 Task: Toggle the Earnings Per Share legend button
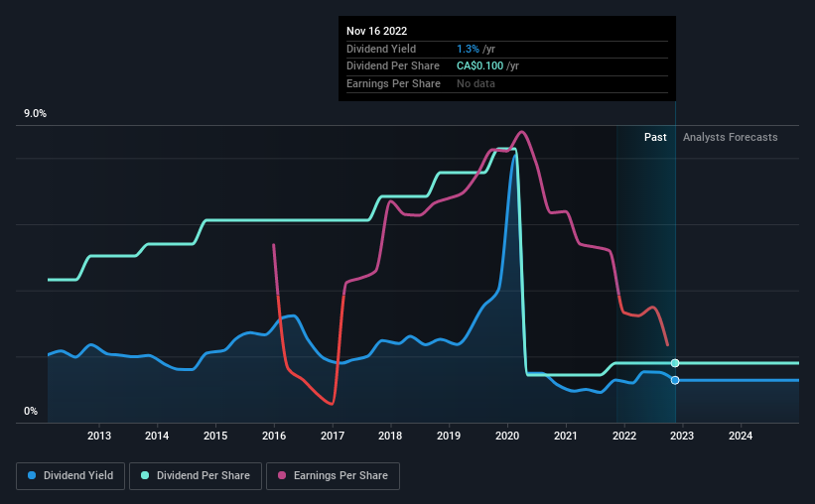[x=333, y=476]
